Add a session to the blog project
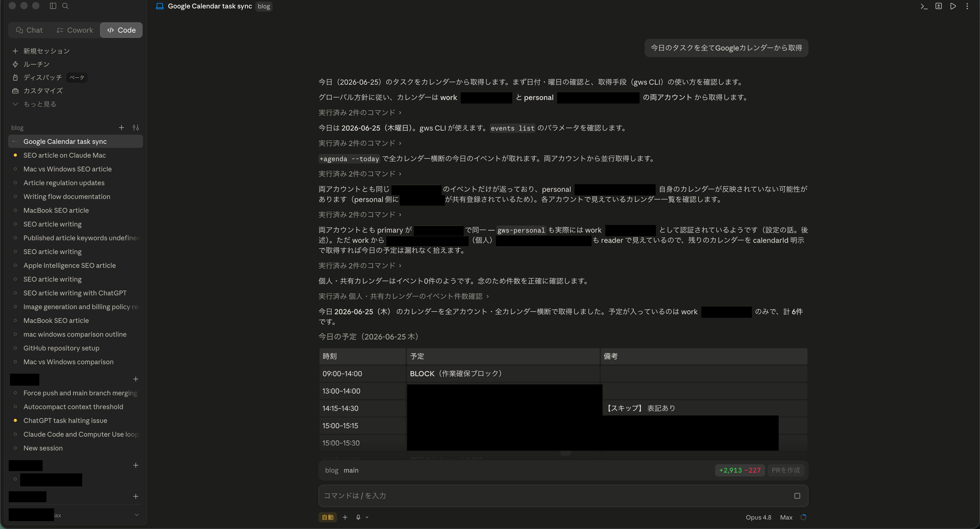980x529 pixels. tap(121, 127)
